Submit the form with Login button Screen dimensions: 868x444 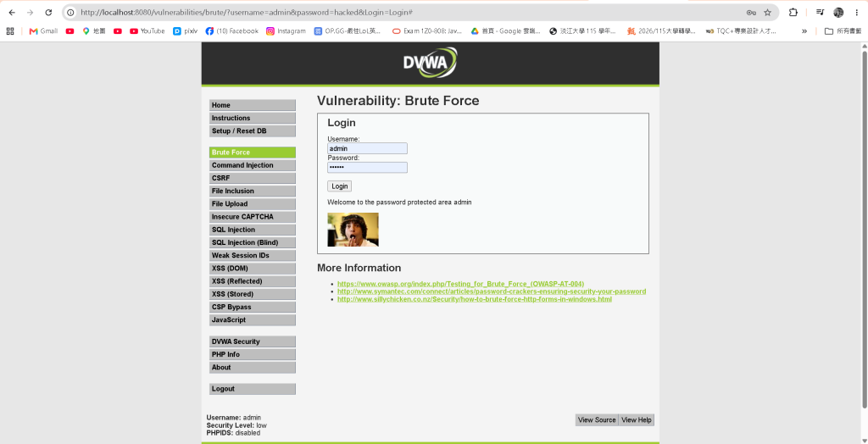pos(339,186)
